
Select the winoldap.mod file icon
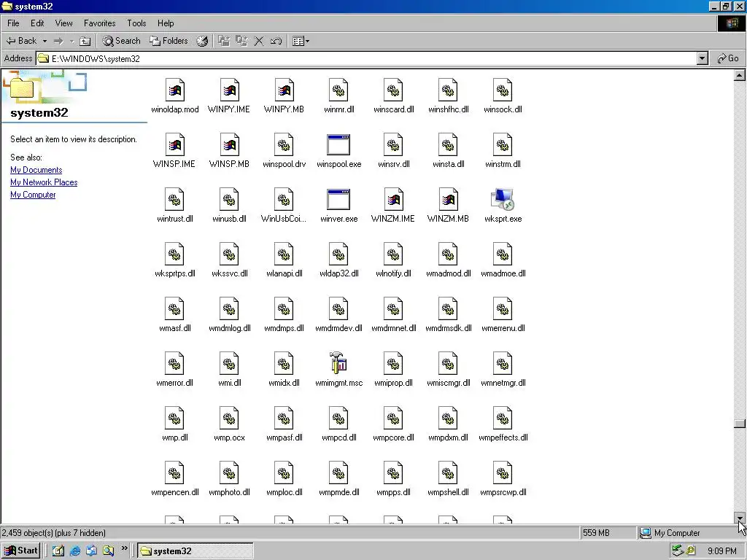pyautogui.click(x=175, y=90)
